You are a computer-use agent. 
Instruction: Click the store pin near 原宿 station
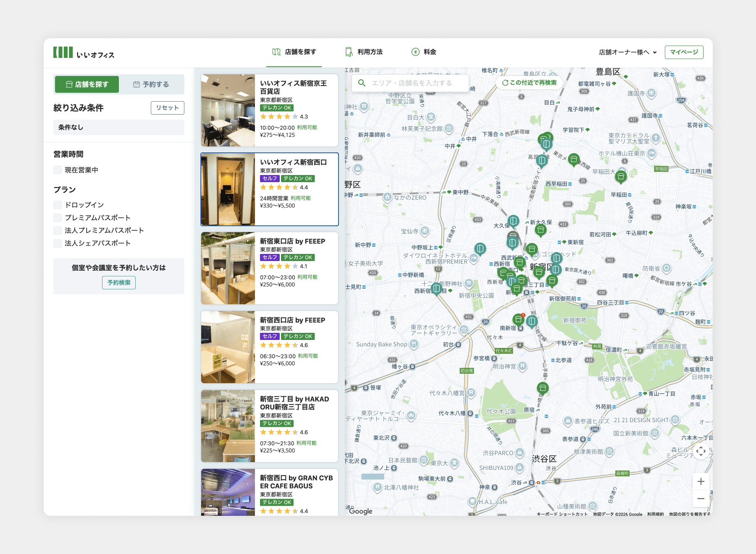[x=543, y=388]
